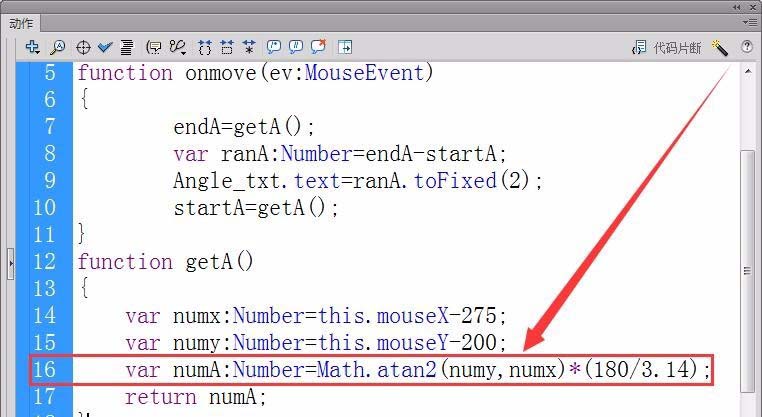Collapse the panel to icons with double arrow
762x417 pixels.
tap(737, 6)
